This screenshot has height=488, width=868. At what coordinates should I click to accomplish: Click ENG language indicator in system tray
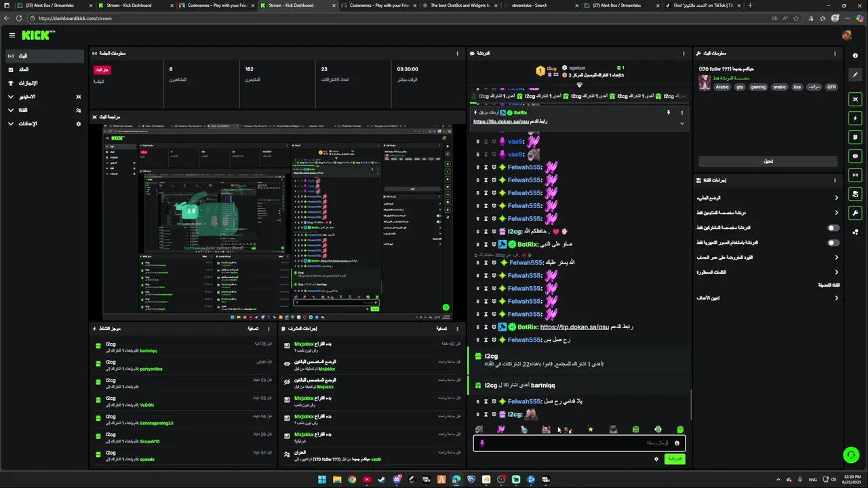pyautogui.click(x=813, y=480)
